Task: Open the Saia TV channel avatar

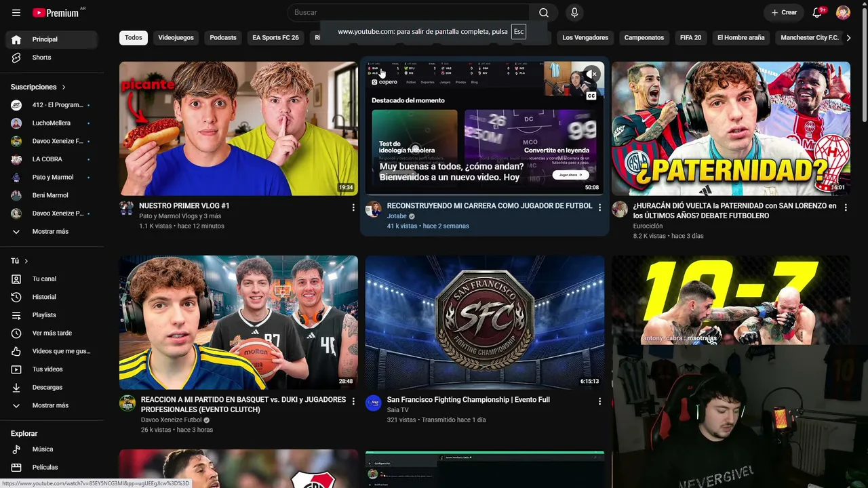Action: click(x=373, y=403)
